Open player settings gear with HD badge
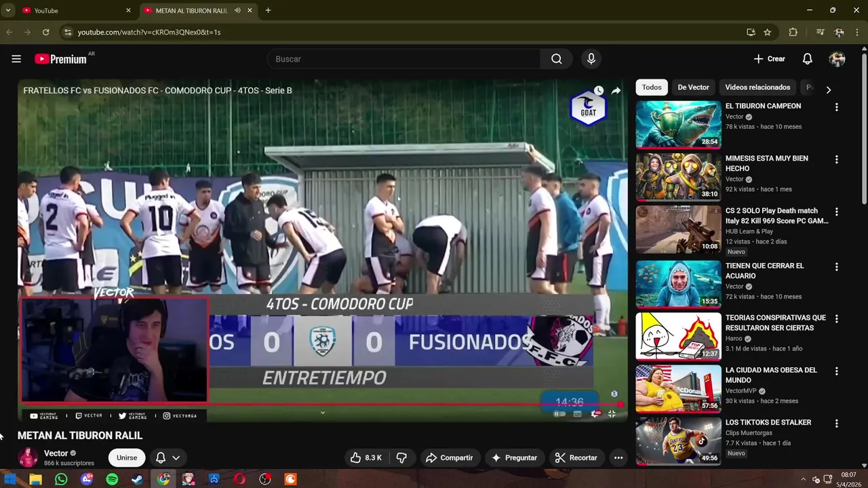Image resolution: width=868 pixels, height=488 pixels. [595, 413]
